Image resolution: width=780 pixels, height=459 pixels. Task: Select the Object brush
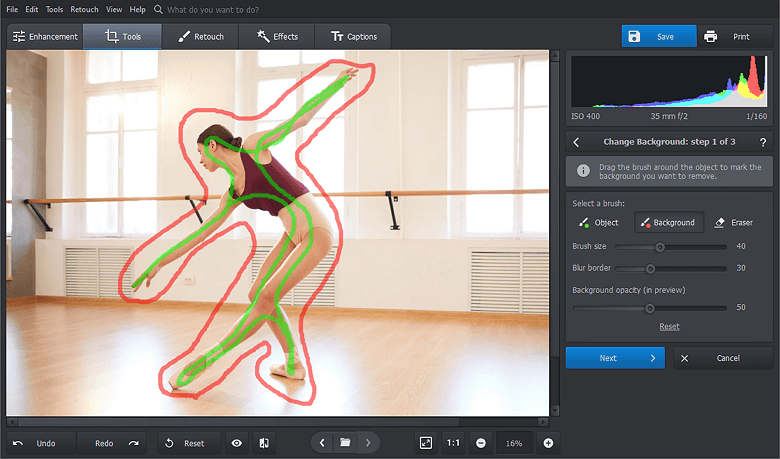[598, 222]
